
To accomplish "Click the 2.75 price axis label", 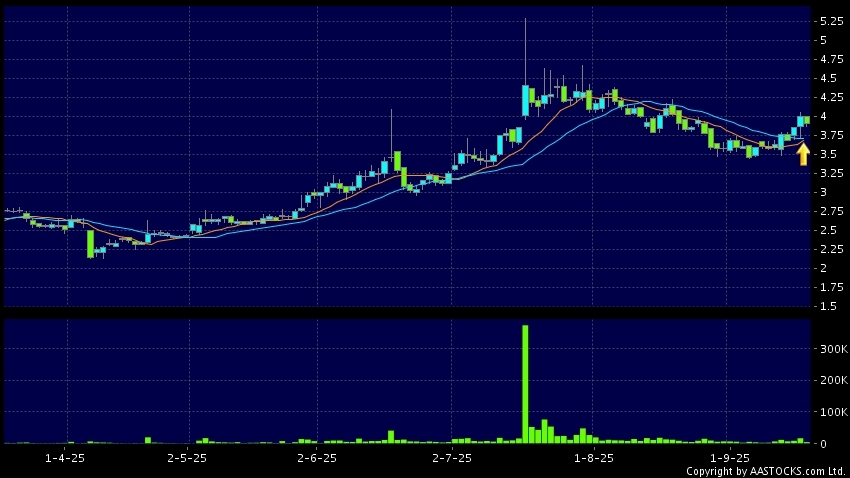I will pos(830,211).
